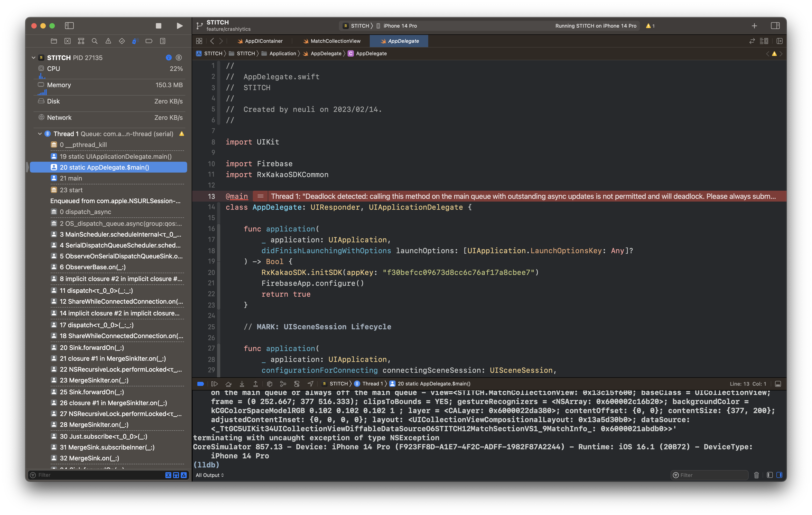
Task: Toggle the left navigator sidebar visibility
Action: pos(69,26)
